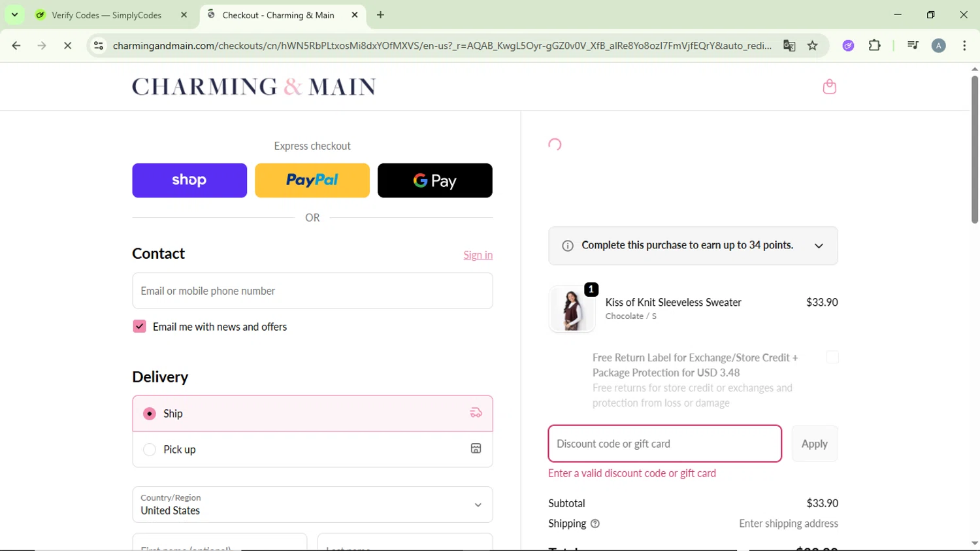Click the Chocolate / S variant text

point(630,316)
